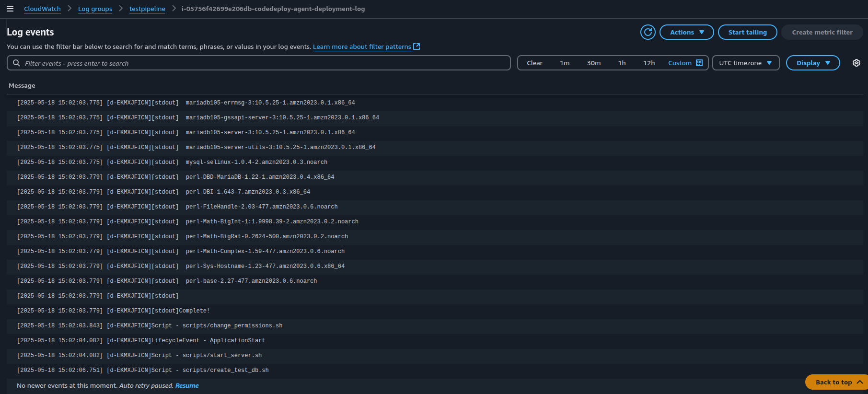
Task: Select the LifecycleEvent ApplicationStart log row
Action: [435, 340]
